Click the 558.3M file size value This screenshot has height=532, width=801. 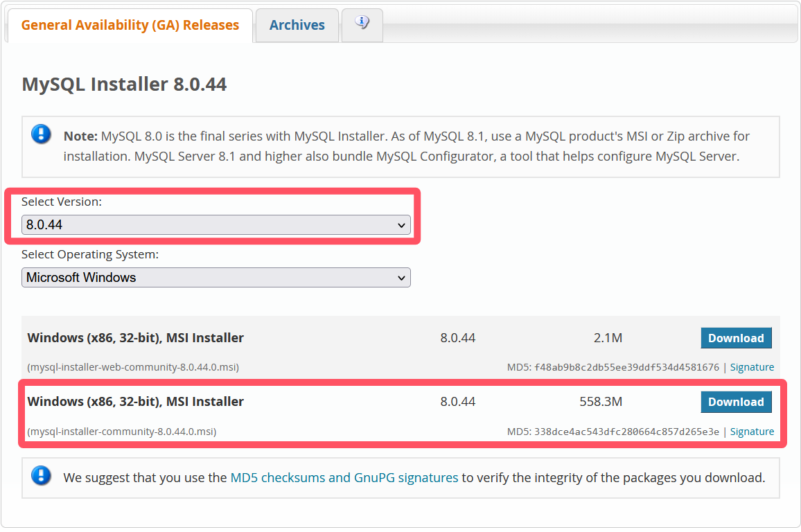pyautogui.click(x=601, y=402)
